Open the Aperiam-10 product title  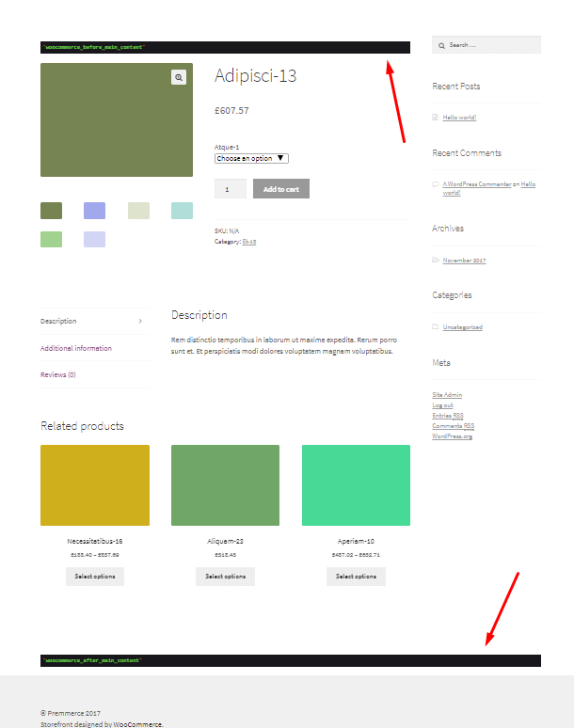tap(356, 542)
